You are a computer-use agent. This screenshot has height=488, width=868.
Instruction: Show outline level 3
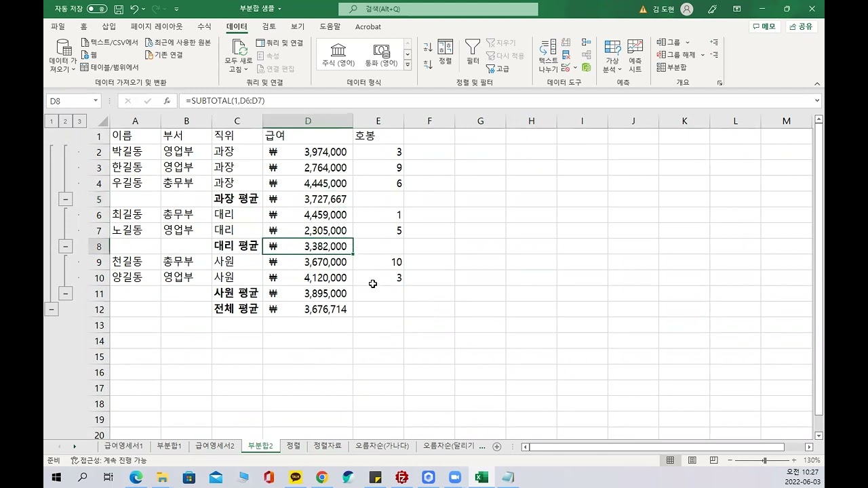pyautogui.click(x=79, y=121)
